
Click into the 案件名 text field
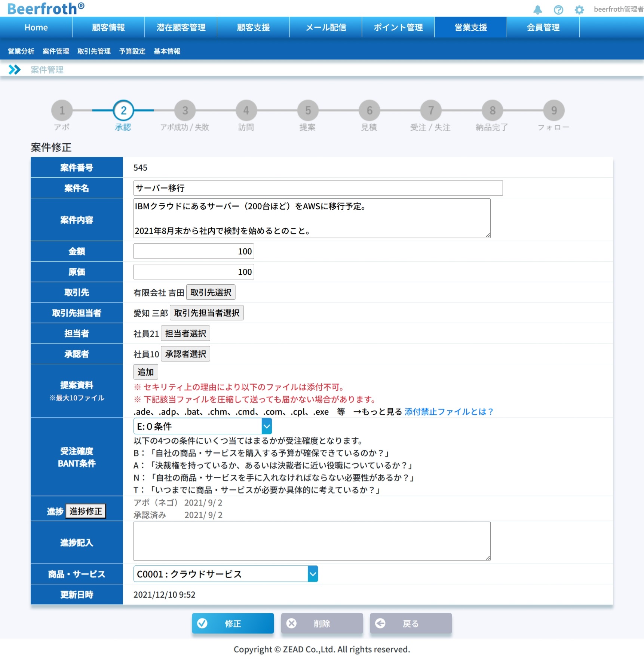[318, 188]
